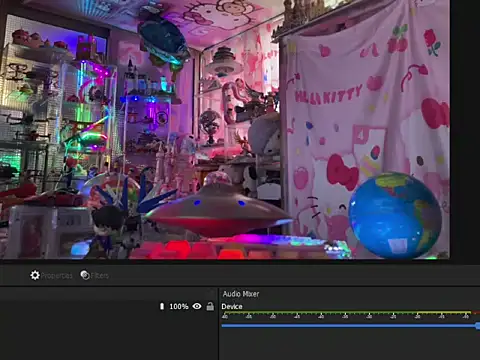Toggle the source lock icon

coord(210,306)
